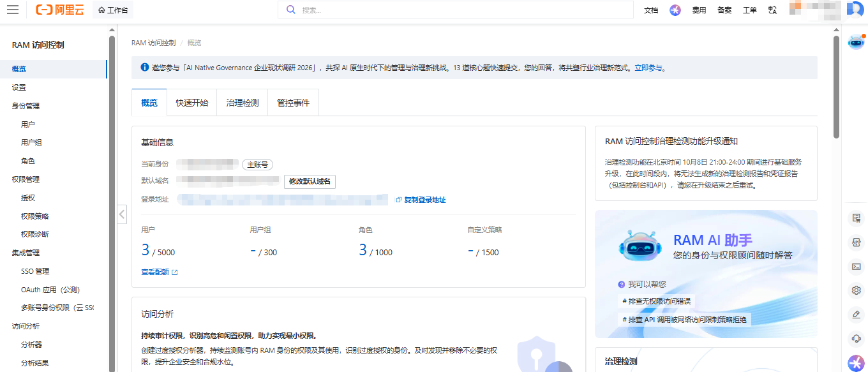Open the 工作台 workbench home
Image resolution: width=868 pixels, height=372 pixels.
coord(114,10)
